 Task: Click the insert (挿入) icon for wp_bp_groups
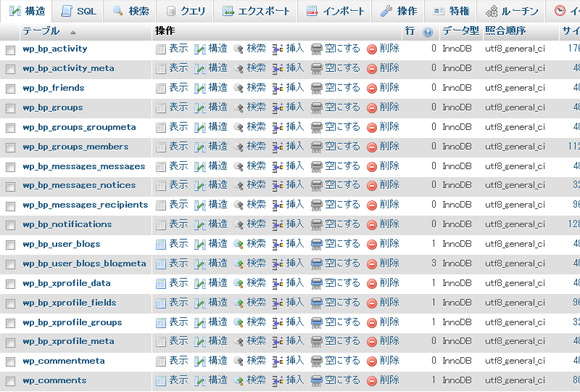click(x=277, y=108)
